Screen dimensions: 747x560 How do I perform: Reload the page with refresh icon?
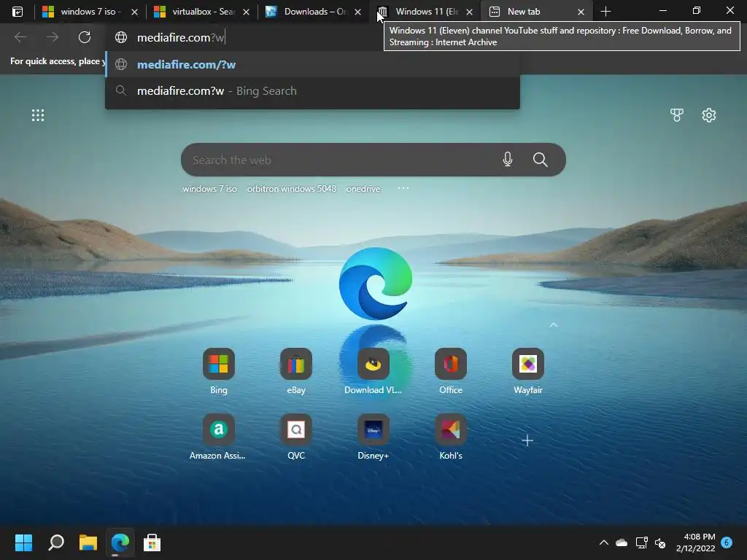pos(85,37)
